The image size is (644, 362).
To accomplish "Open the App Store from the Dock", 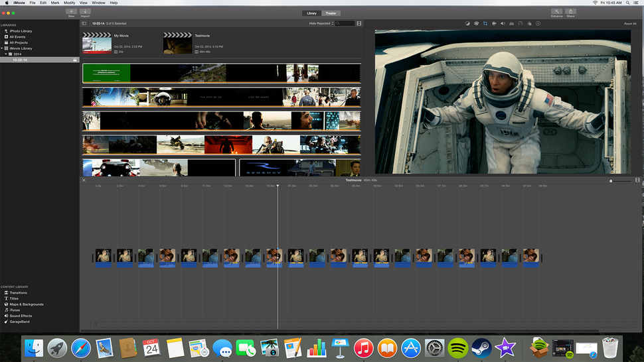I will click(411, 349).
